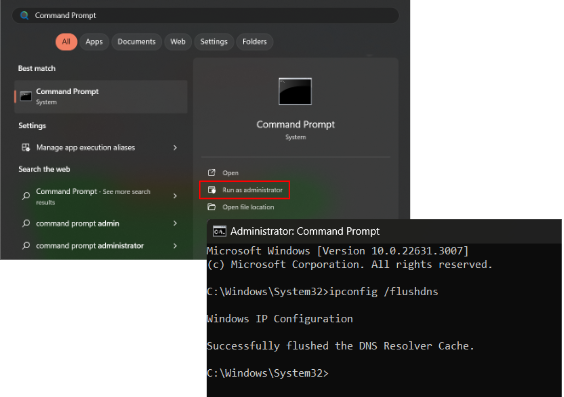Click the Run as administrator shield icon
Screen dimensions: 564x397
coord(212,190)
